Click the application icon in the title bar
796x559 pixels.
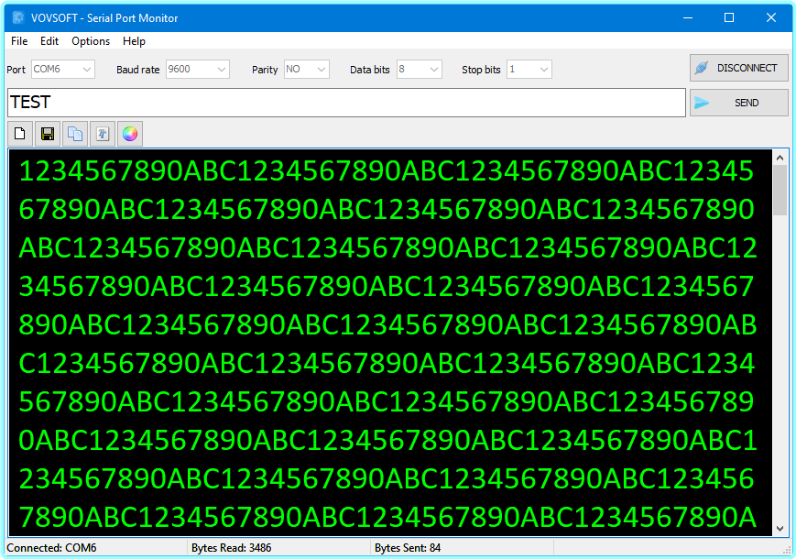17,17
